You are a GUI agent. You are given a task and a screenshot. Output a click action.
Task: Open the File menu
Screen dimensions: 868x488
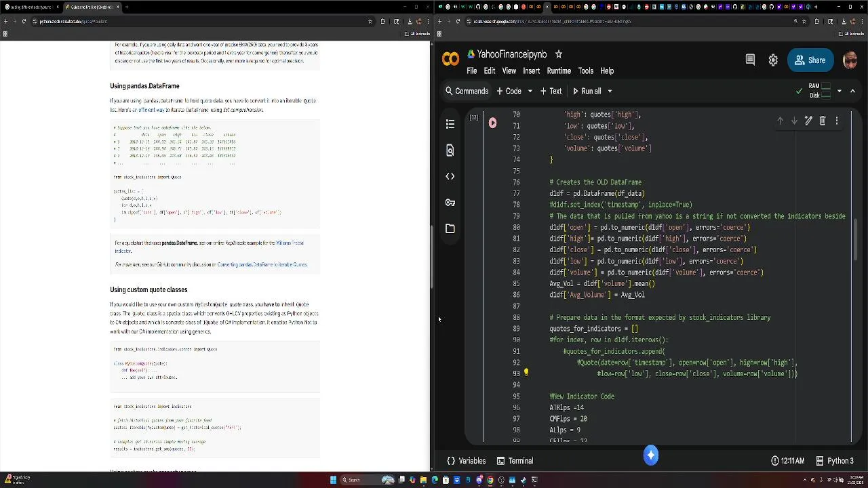click(x=471, y=70)
